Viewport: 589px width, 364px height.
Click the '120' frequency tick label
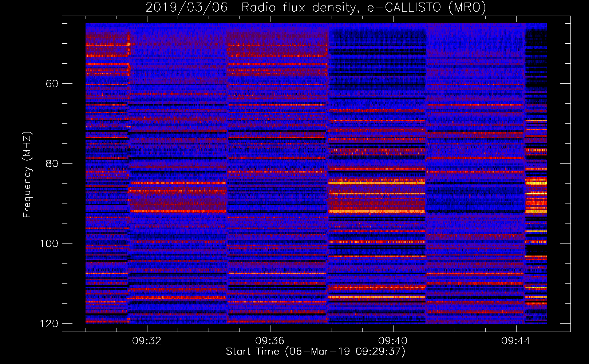pos(49,324)
